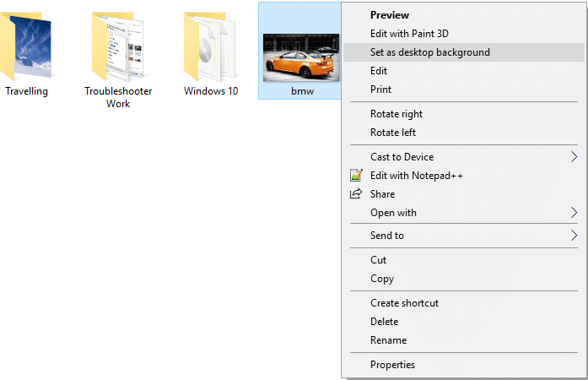The height and width of the screenshot is (380, 588).
Task: Expand the Open with submenu arrow
Action: (x=574, y=213)
